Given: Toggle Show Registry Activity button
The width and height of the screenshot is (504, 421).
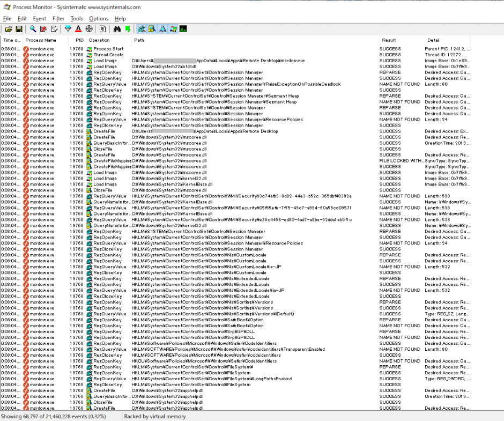Looking at the screenshot, I should click(142, 29).
